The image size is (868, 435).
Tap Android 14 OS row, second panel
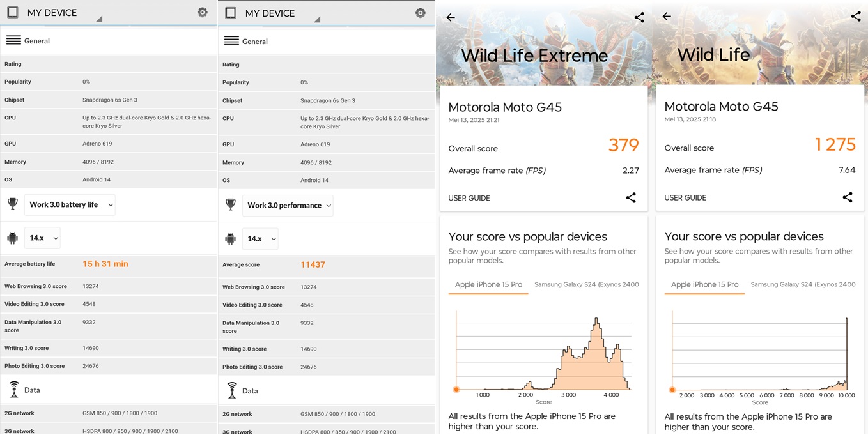(327, 180)
